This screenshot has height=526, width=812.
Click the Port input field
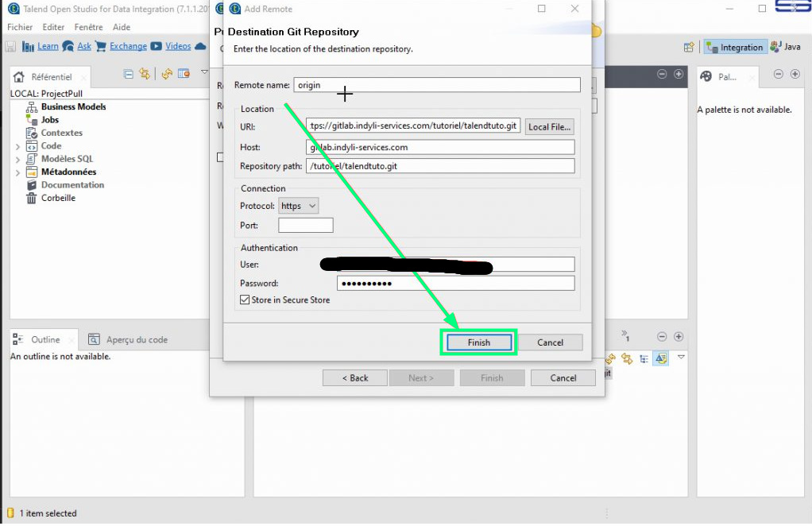point(305,226)
